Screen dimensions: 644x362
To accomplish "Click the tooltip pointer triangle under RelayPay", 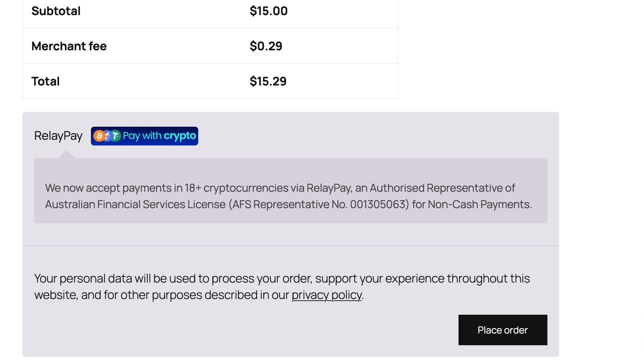I will click(x=66, y=155).
